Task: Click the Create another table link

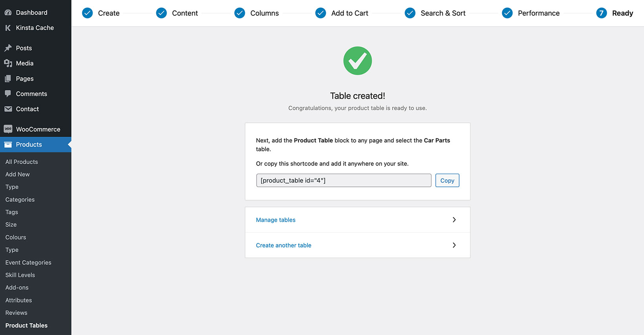Action: pyautogui.click(x=284, y=245)
